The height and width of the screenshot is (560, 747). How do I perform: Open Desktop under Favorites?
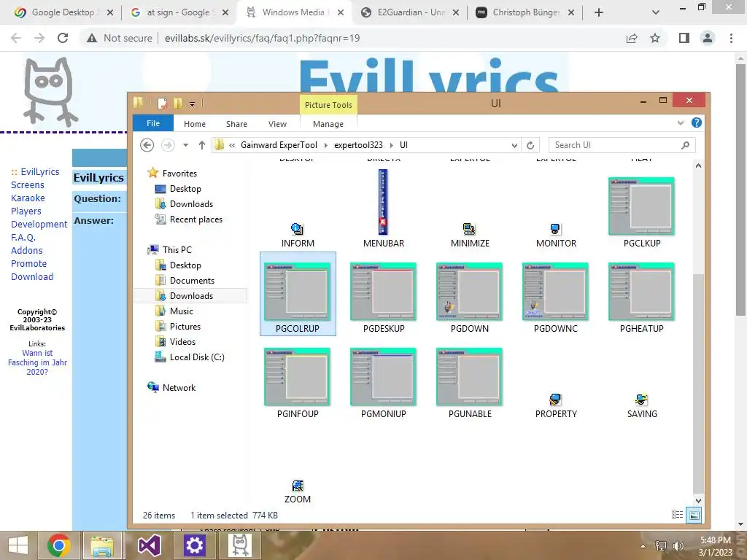pos(185,189)
